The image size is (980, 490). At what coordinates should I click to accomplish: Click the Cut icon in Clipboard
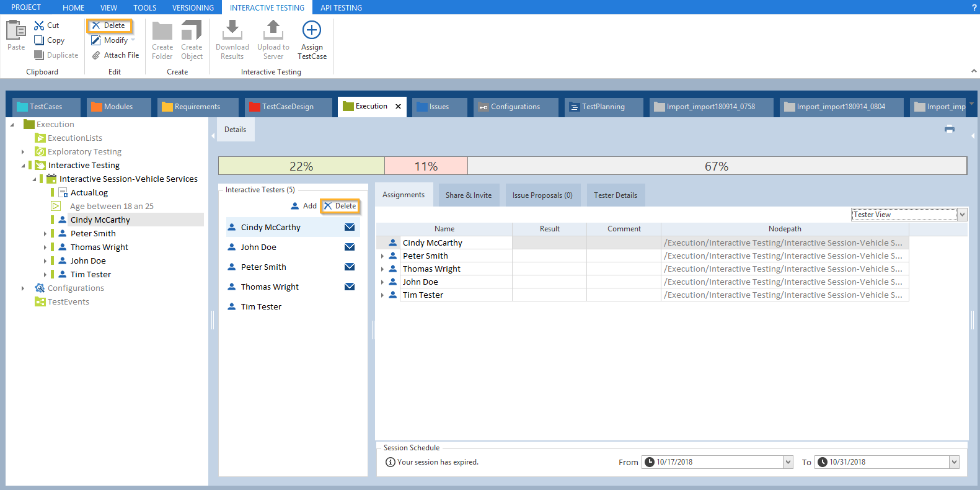click(x=39, y=25)
